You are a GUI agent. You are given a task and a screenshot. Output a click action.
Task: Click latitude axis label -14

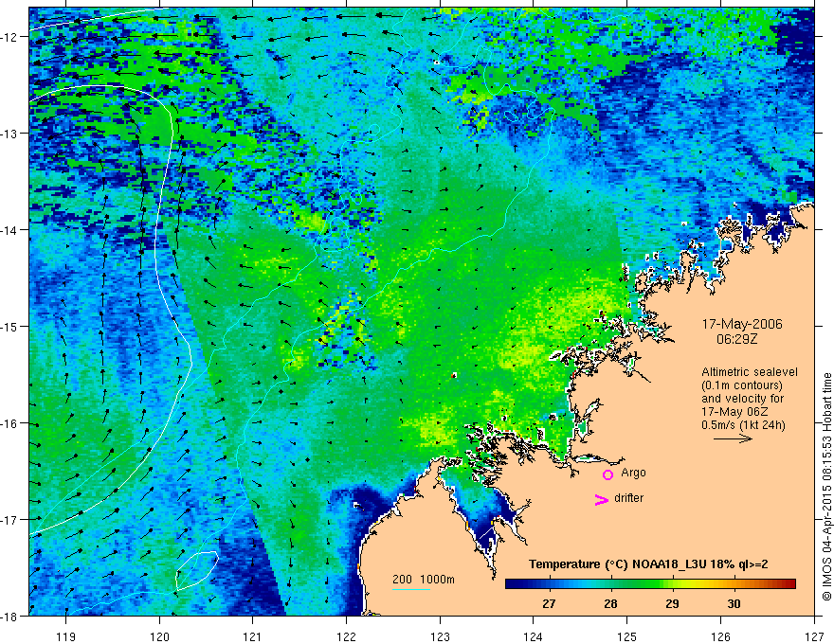9,230
